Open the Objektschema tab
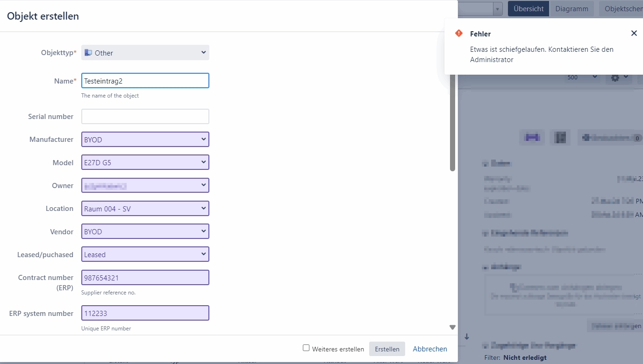This screenshot has height=364, width=643. click(x=621, y=8)
